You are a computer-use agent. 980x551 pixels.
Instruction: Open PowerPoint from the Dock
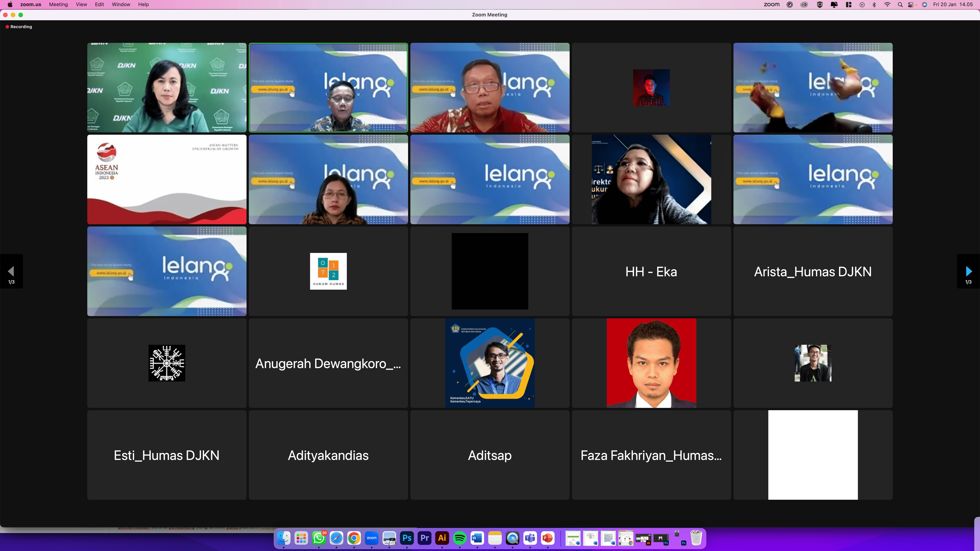(x=547, y=538)
